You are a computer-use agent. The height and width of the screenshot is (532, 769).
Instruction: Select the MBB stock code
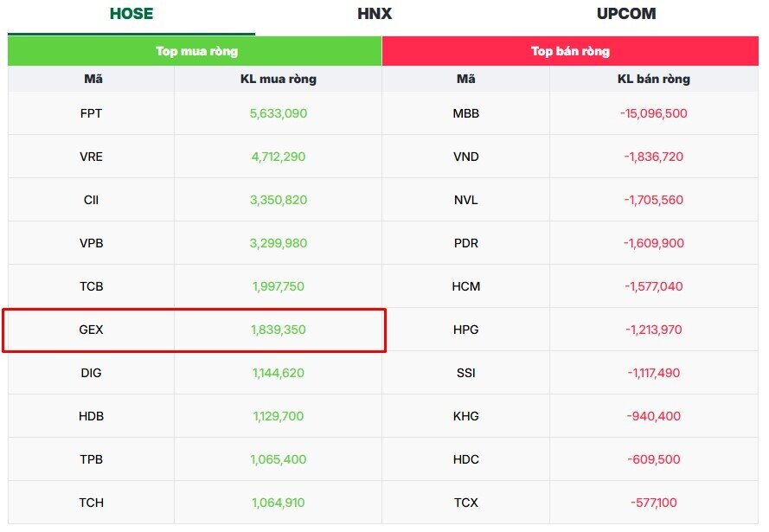tap(466, 113)
